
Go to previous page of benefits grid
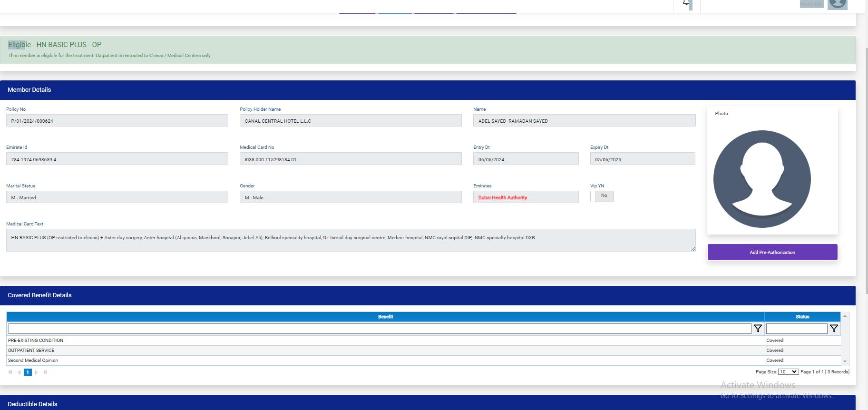[x=19, y=372]
